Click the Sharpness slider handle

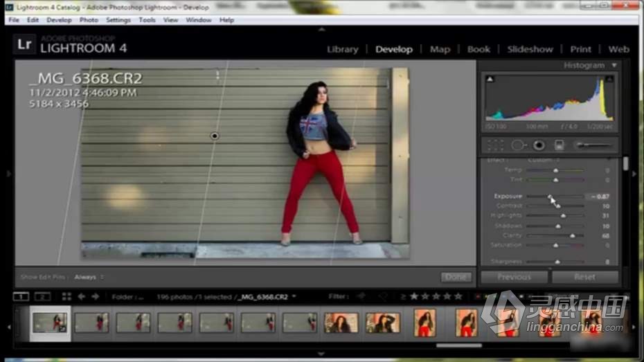coord(557,262)
